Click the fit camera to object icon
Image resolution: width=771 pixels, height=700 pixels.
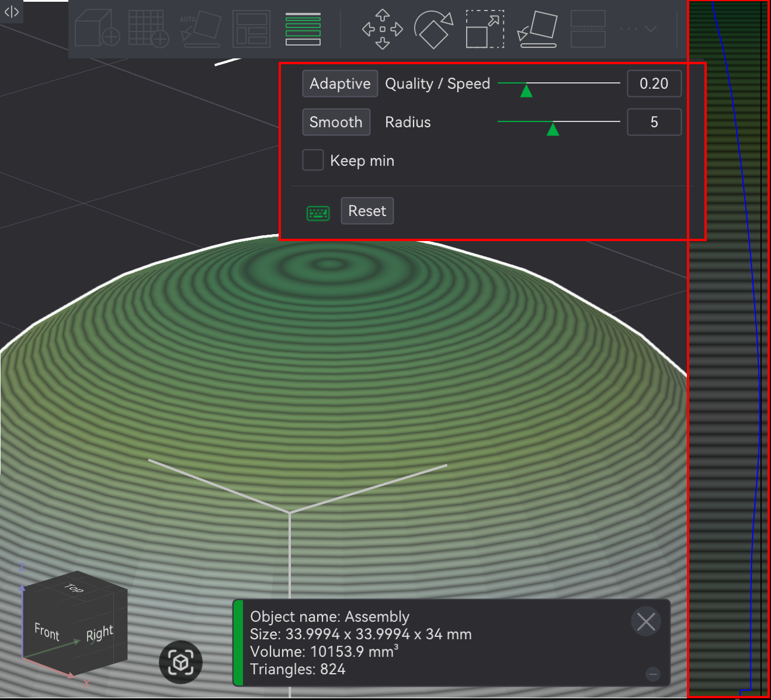click(x=181, y=663)
